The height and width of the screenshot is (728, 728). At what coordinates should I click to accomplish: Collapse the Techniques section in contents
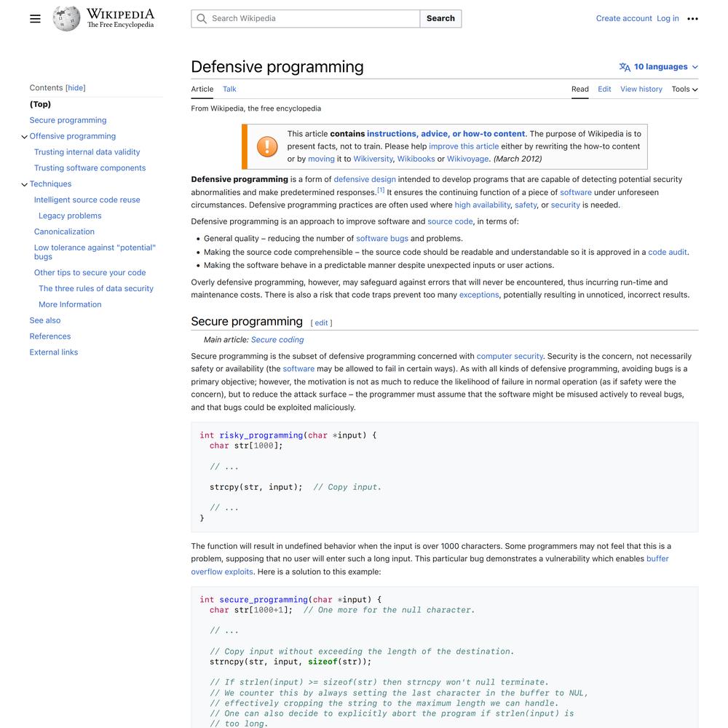24,184
